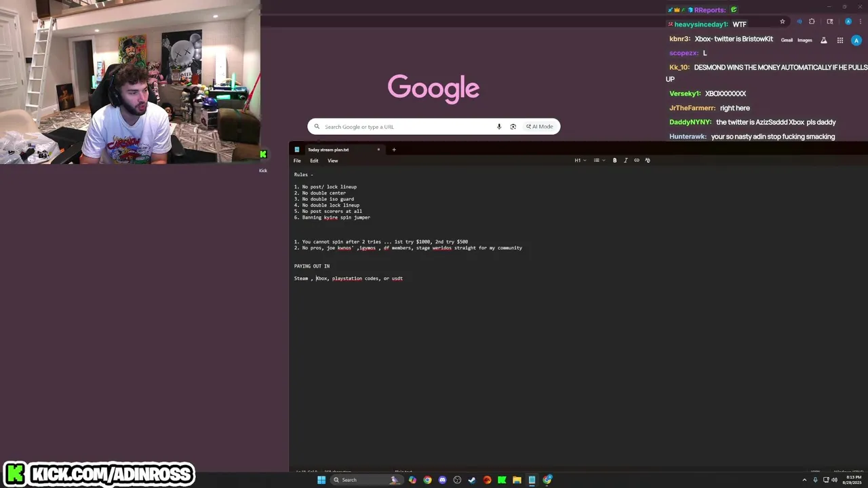Add a new Notepad tab

coord(394,150)
